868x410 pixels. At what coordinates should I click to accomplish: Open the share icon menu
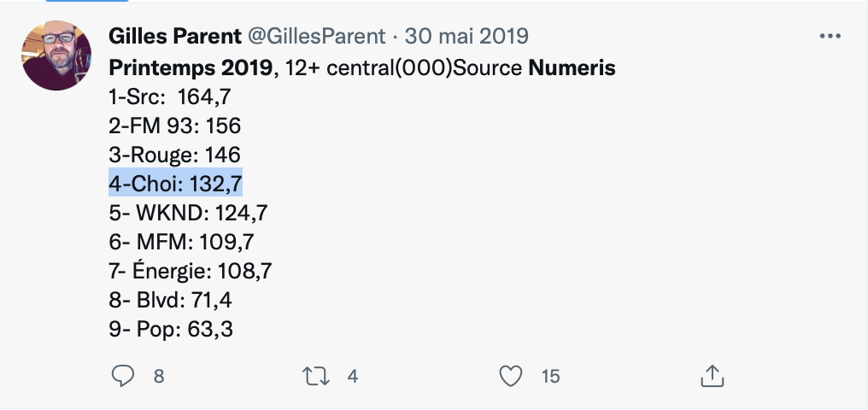coord(712,376)
